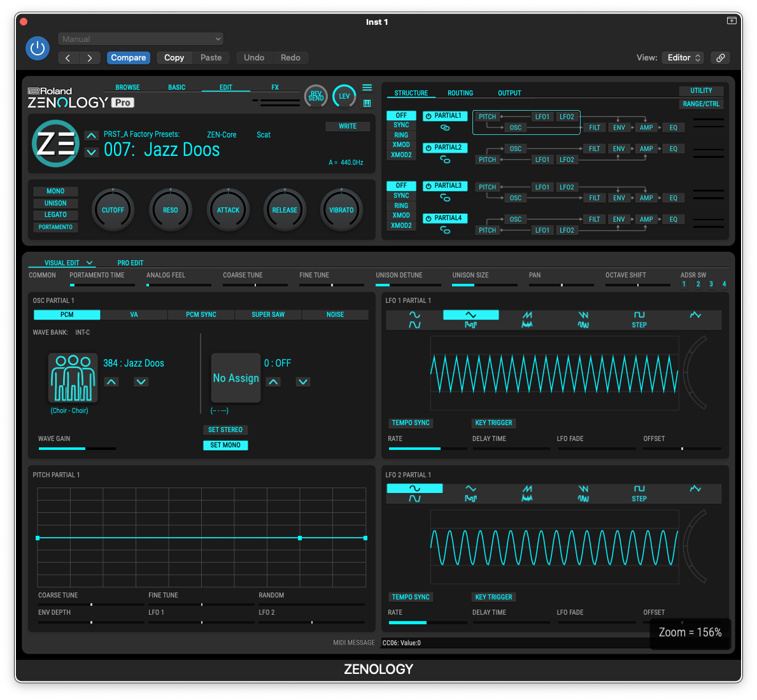Step wave 384 Jazz Doos up
The height and width of the screenshot is (700, 757).
click(x=111, y=382)
